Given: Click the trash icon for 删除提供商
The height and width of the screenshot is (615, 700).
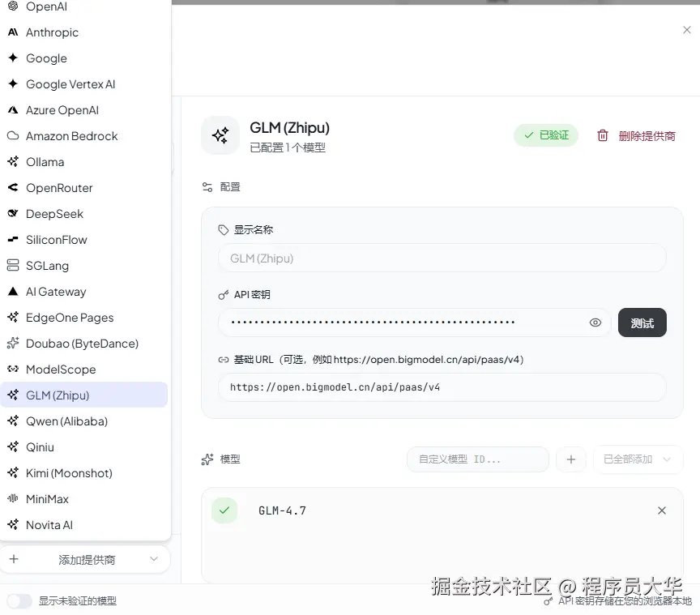Looking at the screenshot, I should tap(603, 135).
